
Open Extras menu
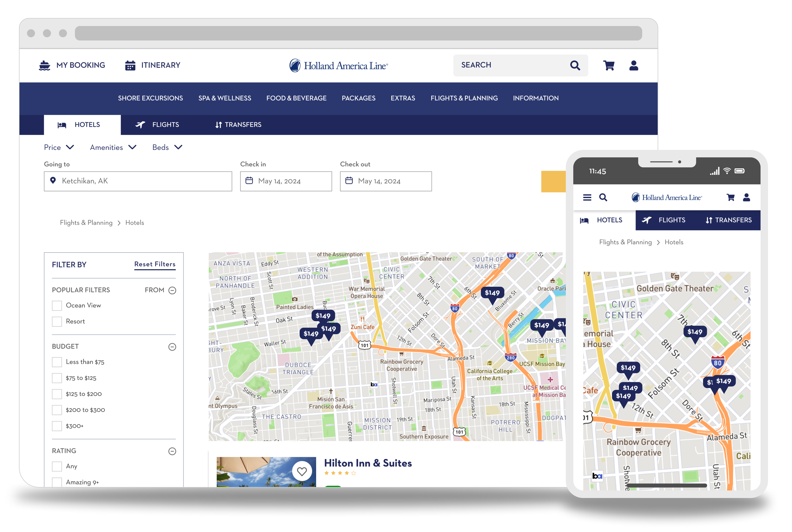403,98
